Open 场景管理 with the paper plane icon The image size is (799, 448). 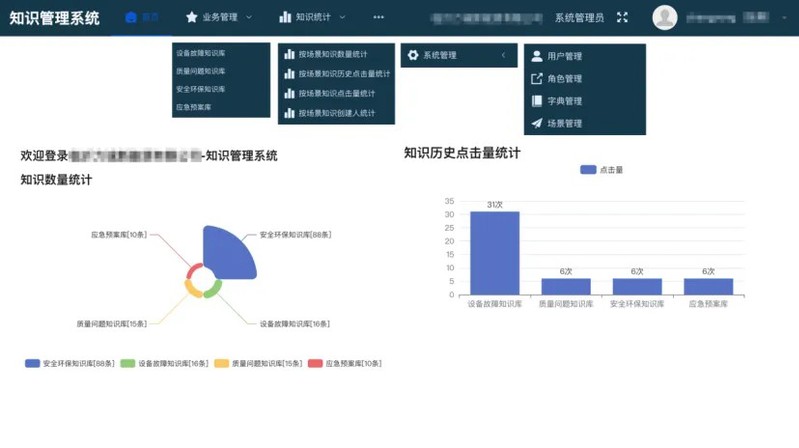point(537,124)
